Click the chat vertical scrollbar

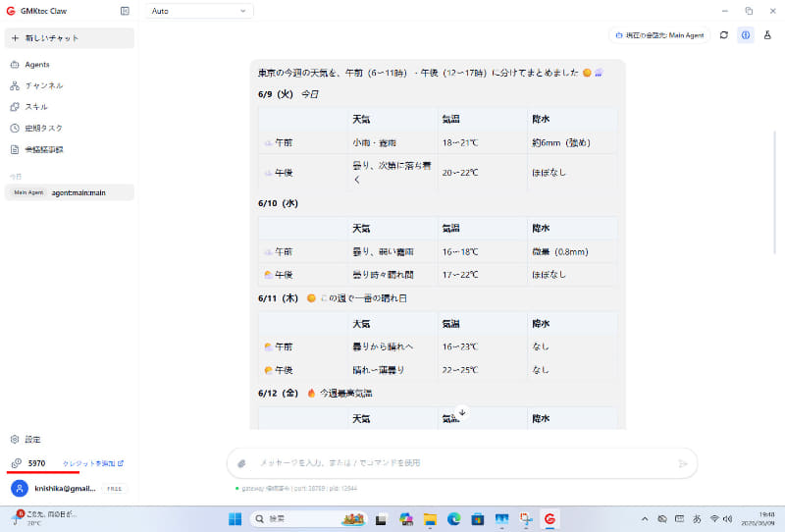(x=775, y=192)
